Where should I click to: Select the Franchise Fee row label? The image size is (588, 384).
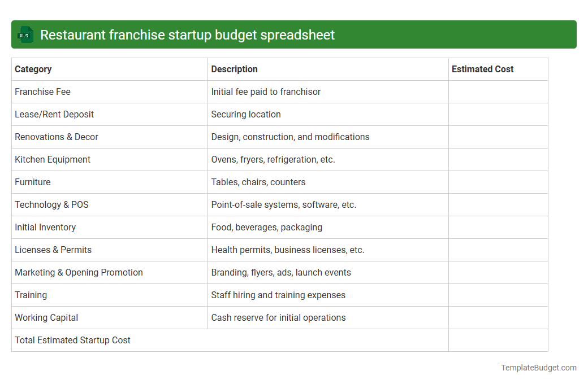point(42,91)
